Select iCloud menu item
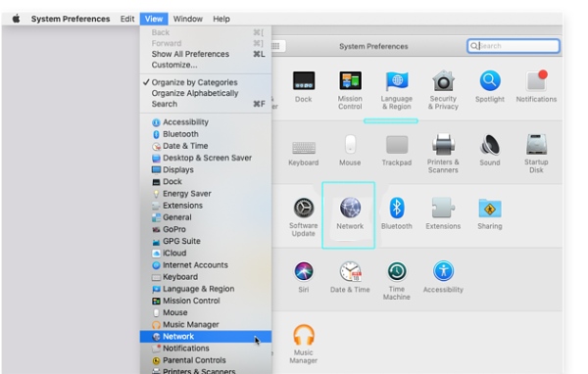Image resolution: width=588 pixels, height=374 pixels. [206, 254]
